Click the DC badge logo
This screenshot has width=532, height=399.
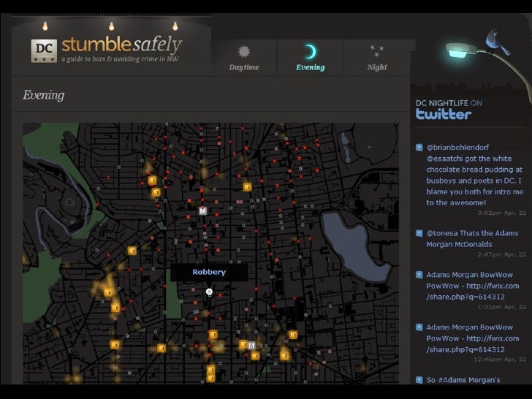click(x=44, y=51)
